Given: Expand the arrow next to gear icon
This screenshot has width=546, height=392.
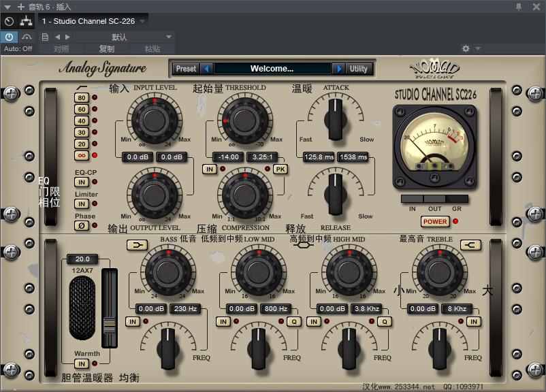Looking at the screenshot, I should (x=478, y=48).
